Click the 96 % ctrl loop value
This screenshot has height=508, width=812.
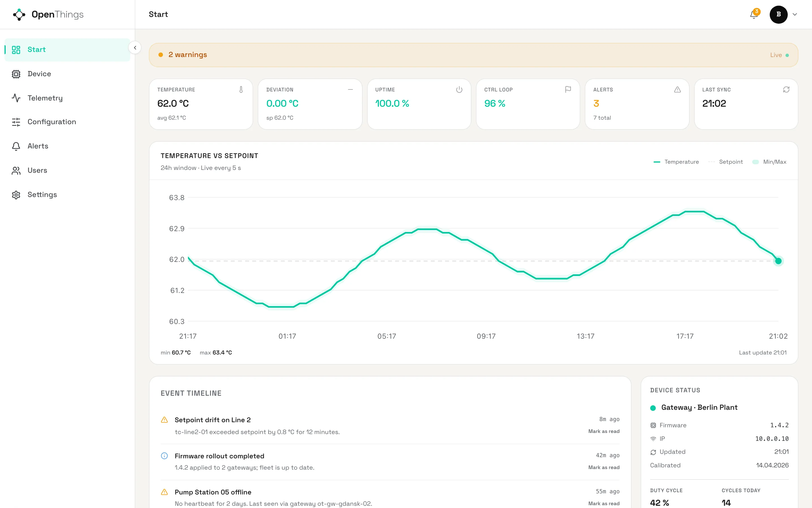pyautogui.click(x=495, y=104)
